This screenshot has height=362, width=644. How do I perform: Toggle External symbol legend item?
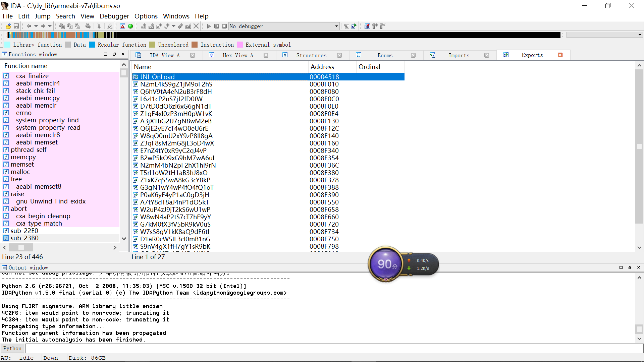click(x=239, y=44)
